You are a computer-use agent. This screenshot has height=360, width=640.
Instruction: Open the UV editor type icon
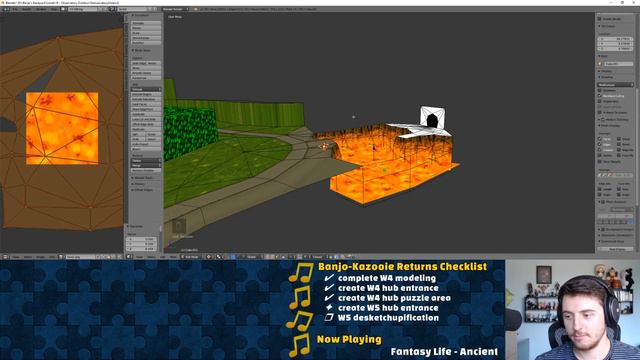(5, 257)
